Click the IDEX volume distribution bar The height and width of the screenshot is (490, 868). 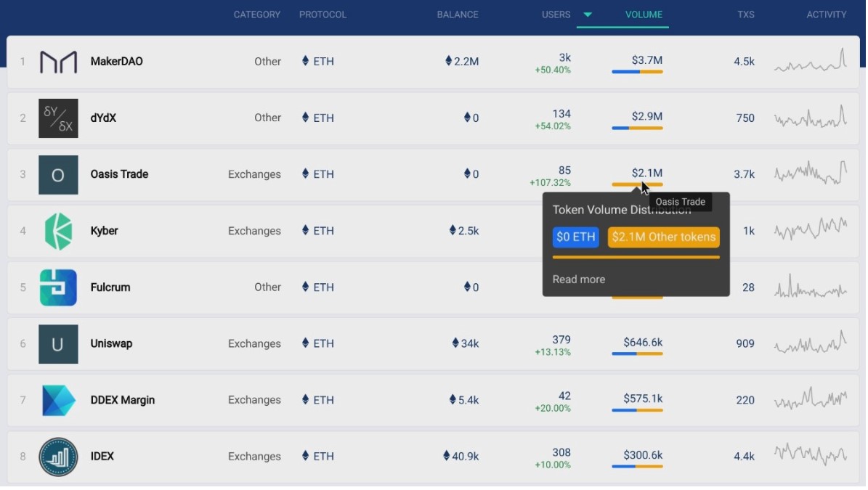pos(637,467)
